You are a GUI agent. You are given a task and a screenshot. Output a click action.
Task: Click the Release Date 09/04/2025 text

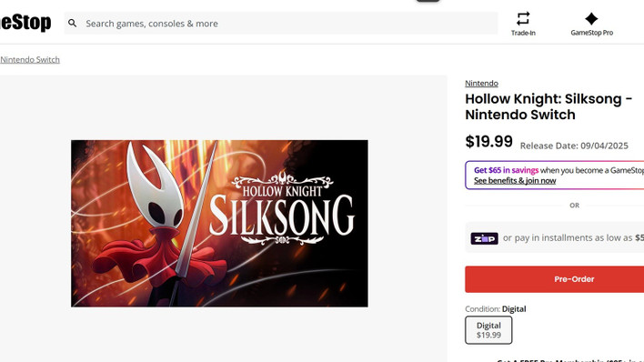point(574,146)
